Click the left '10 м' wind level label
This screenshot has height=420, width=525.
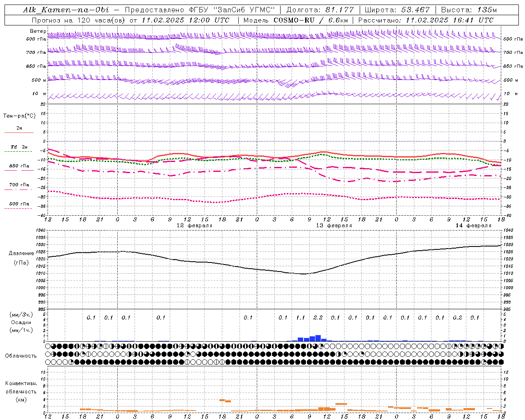point(39,94)
